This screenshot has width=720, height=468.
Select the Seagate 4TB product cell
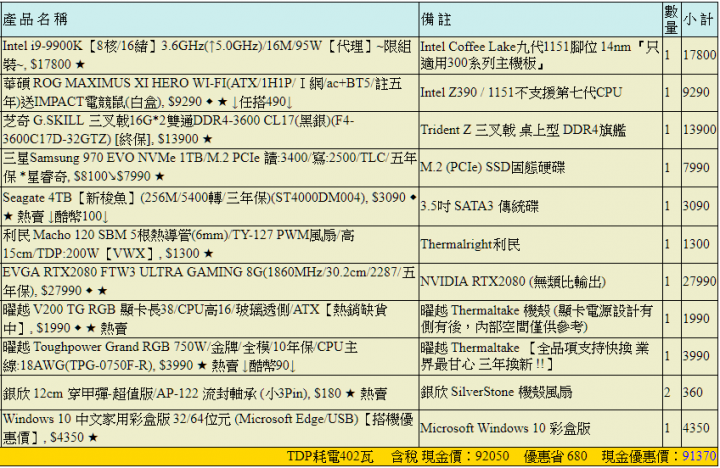coord(210,206)
